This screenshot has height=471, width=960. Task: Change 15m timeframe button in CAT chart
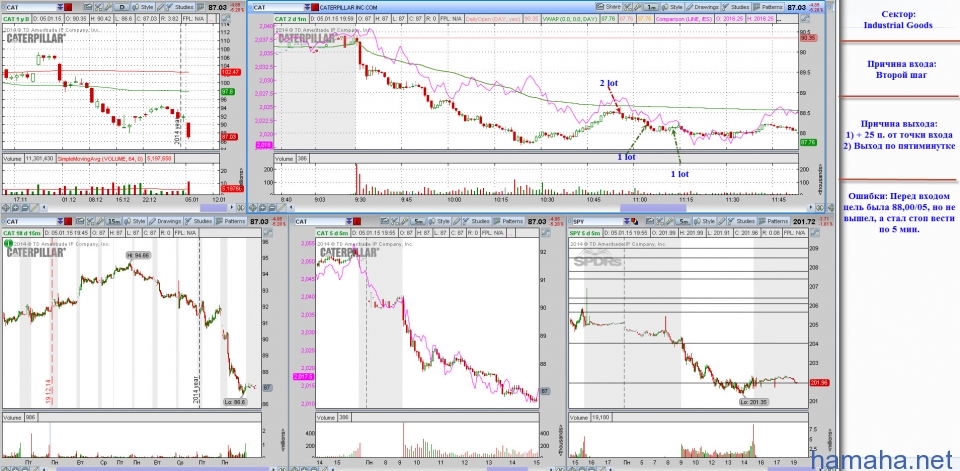113,221
